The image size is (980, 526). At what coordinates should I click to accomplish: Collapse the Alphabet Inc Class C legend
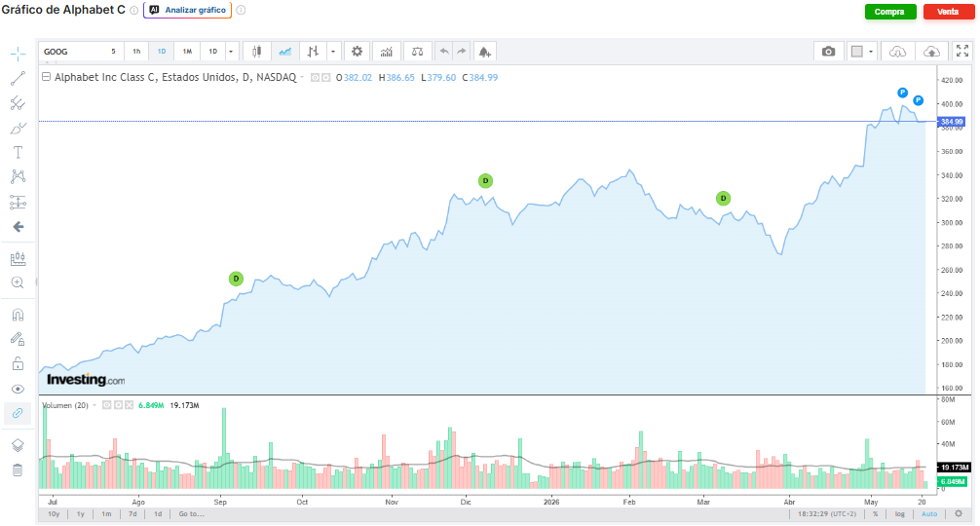pyautogui.click(x=46, y=77)
